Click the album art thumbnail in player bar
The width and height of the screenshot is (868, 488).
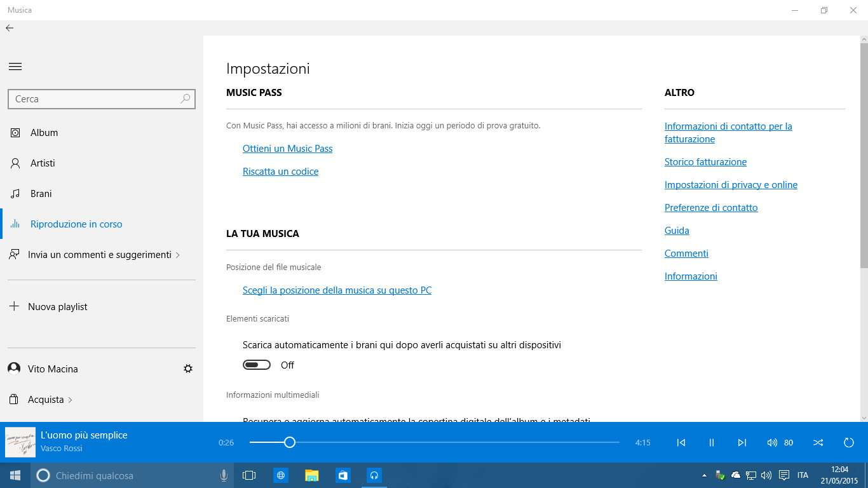coord(20,442)
